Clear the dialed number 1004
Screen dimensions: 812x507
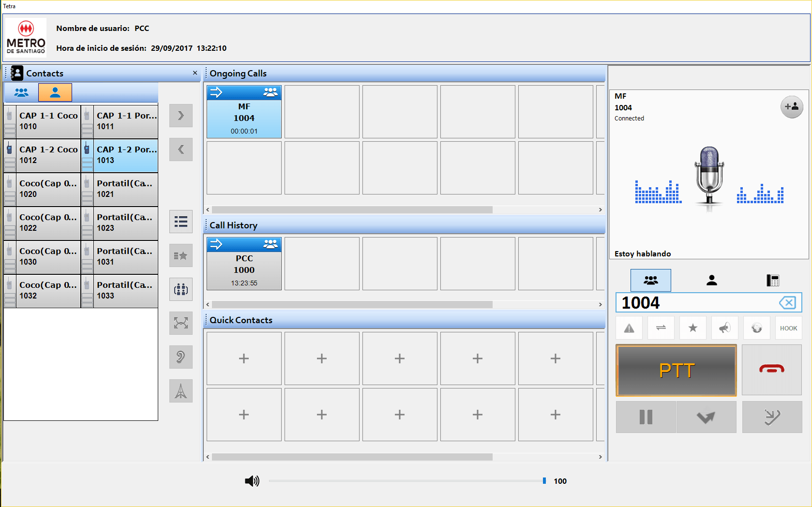tap(787, 303)
